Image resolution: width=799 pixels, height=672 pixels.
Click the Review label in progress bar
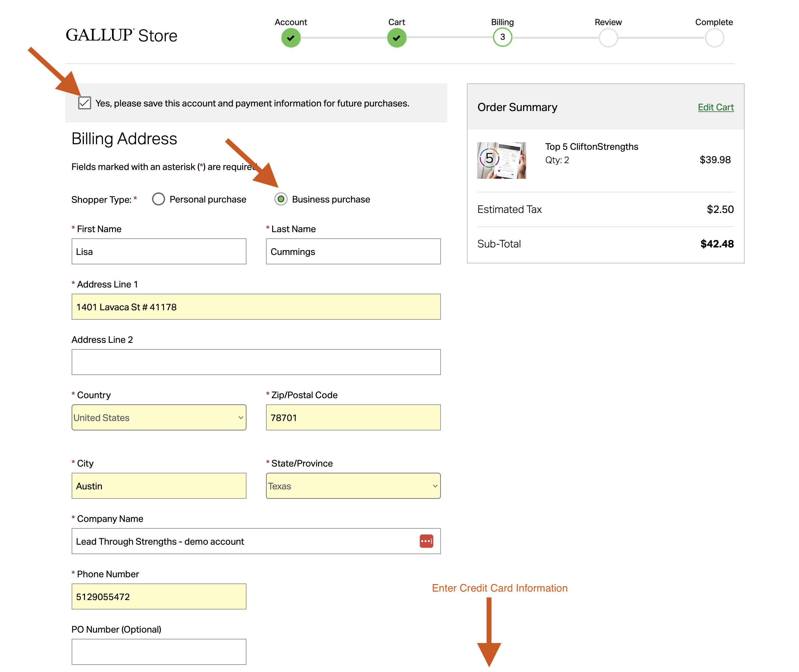[608, 22]
